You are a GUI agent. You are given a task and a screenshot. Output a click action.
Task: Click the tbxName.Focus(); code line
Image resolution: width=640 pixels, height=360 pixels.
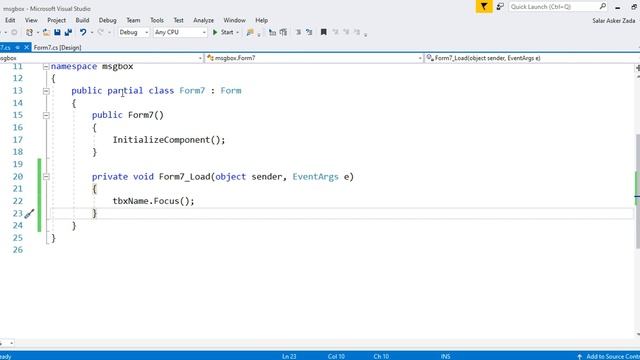153,201
